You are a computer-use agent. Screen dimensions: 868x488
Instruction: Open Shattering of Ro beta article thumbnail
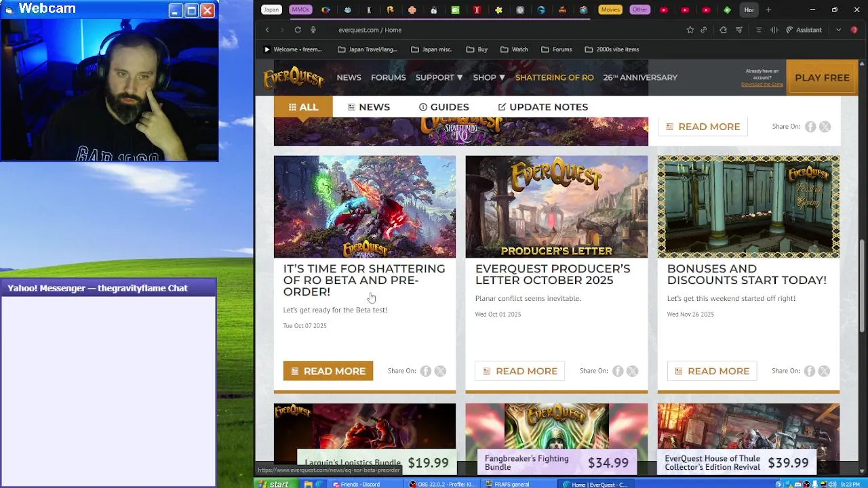[x=365, y=207]
